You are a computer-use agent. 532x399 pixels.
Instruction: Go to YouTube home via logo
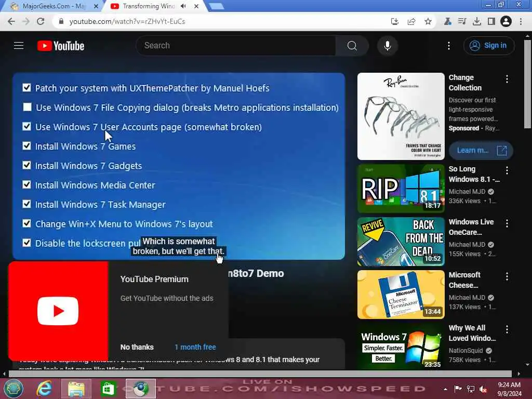click(x=61, y=46)
